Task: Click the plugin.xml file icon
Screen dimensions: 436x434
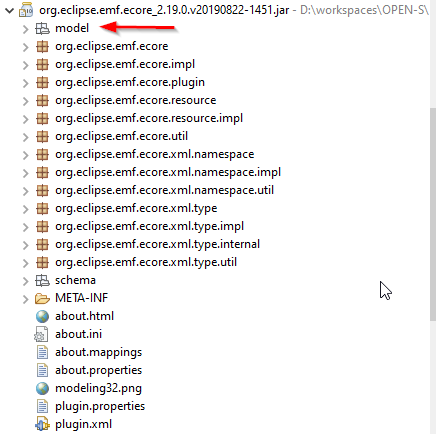Action: (42, 424)
